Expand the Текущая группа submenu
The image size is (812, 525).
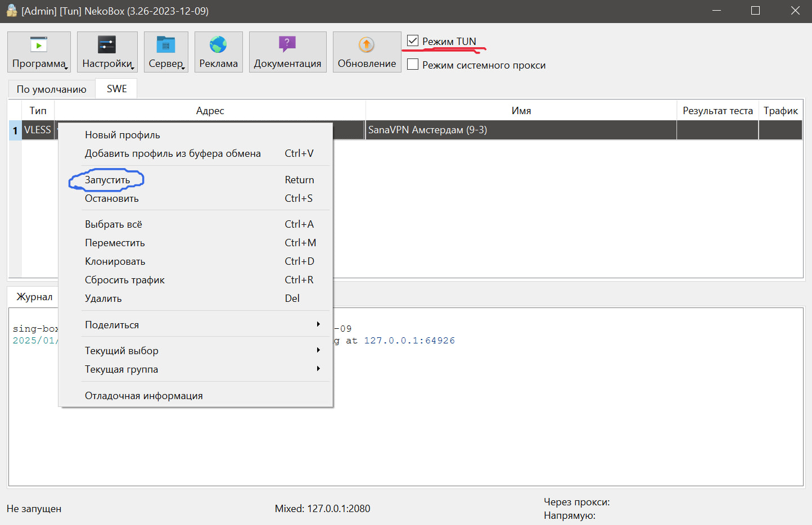[x=196, y=369]
